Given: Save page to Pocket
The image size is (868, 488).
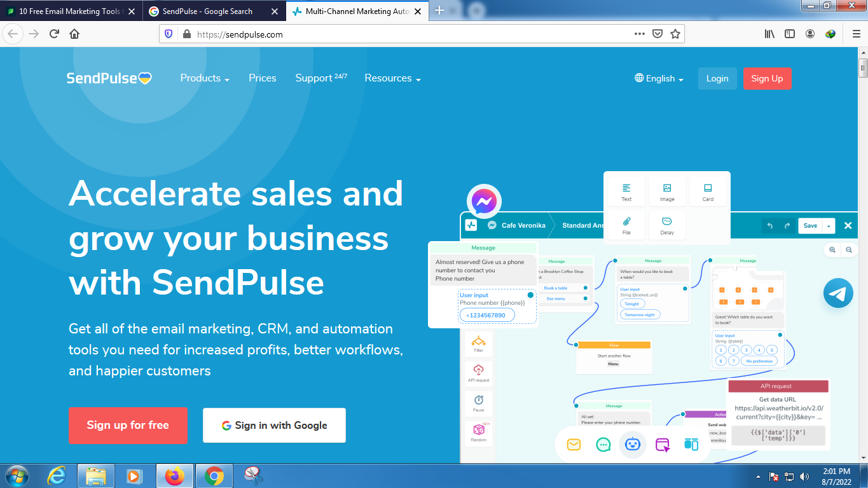Looking at the screenshot, I should (658, 34).
